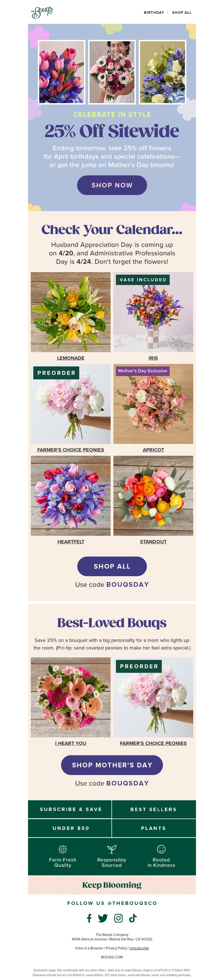Open the Facebook icon link

tap(89, 918)
